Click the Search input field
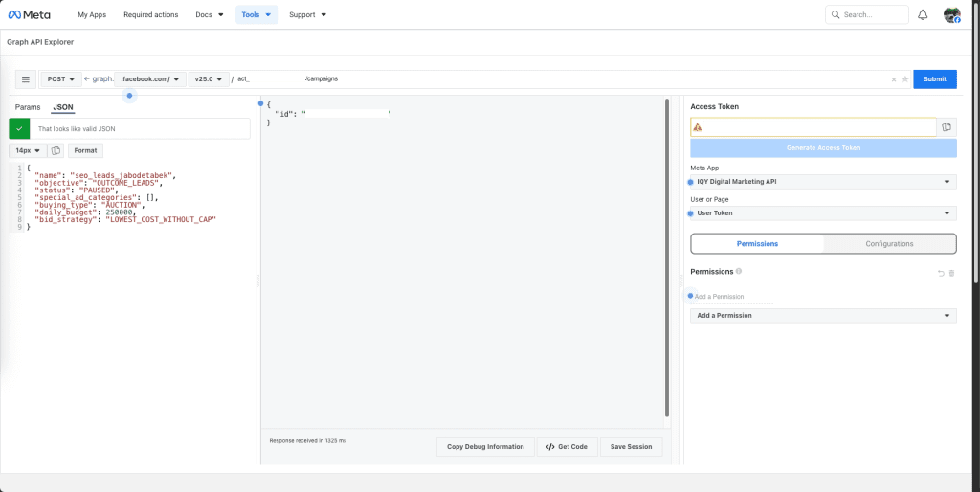This screenshot has width=980, height=492. coord(867,15)
